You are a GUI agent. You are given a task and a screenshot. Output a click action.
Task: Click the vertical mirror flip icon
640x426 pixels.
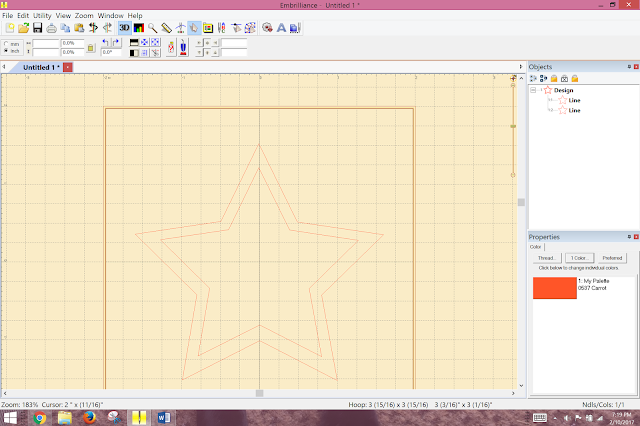click(x=107, y=28)
